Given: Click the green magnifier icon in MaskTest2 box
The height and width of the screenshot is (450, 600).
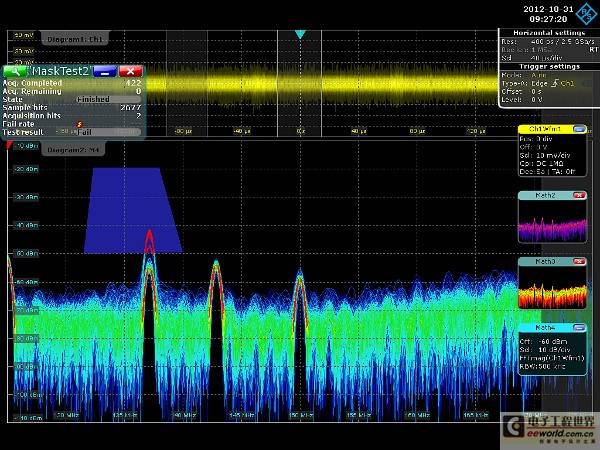Looking at the screenshot, I should [x=15, y=71].
